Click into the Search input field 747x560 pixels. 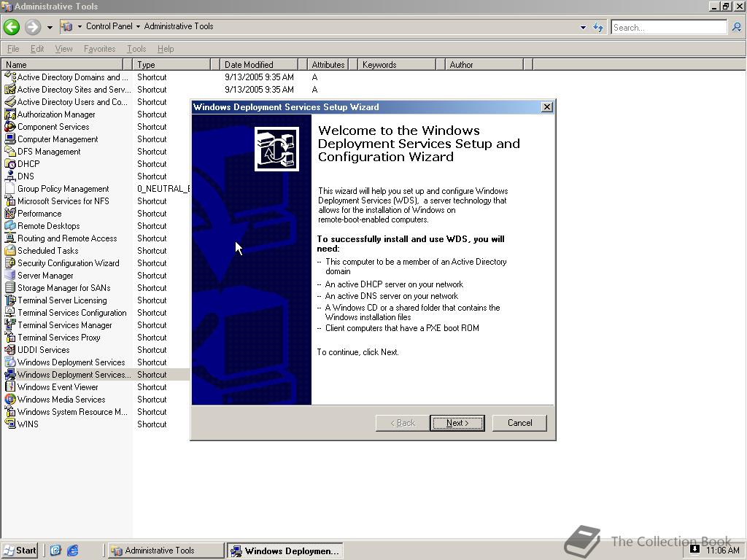(x=670, y=28)
